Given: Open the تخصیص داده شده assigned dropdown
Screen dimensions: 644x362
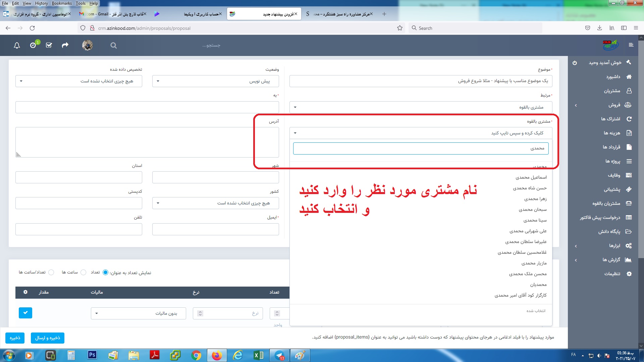Looking at the screenshot, I should click(79, 81).
